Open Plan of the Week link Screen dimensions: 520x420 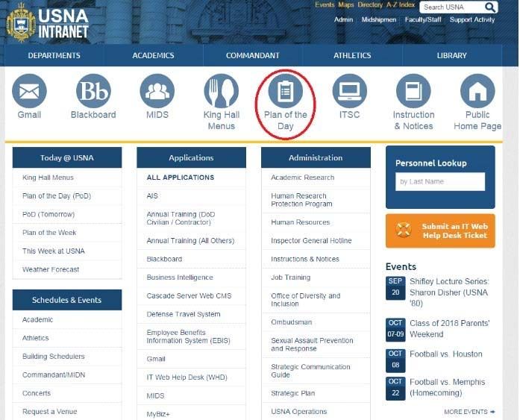click(49, 233)
